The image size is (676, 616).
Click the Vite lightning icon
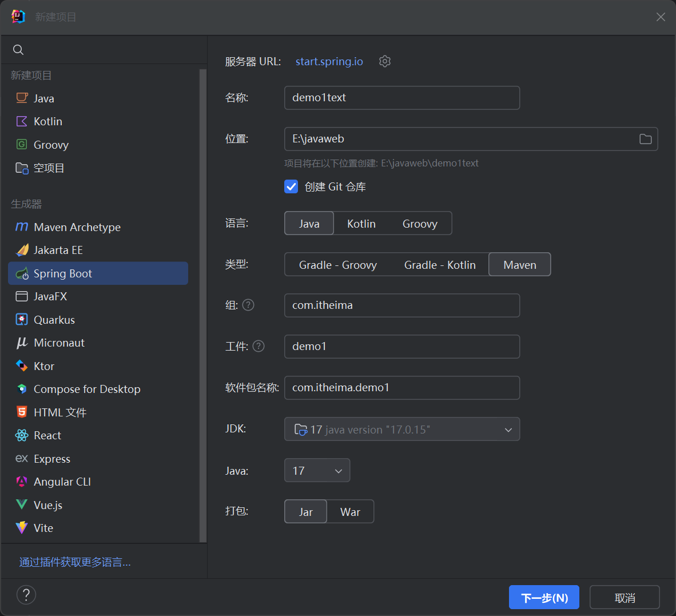click(x=22, y=527)
